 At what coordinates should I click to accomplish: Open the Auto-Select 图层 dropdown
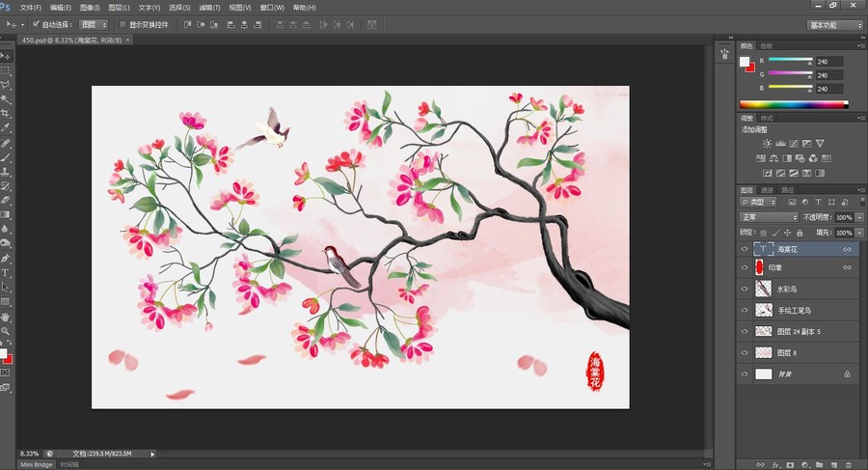94,25
